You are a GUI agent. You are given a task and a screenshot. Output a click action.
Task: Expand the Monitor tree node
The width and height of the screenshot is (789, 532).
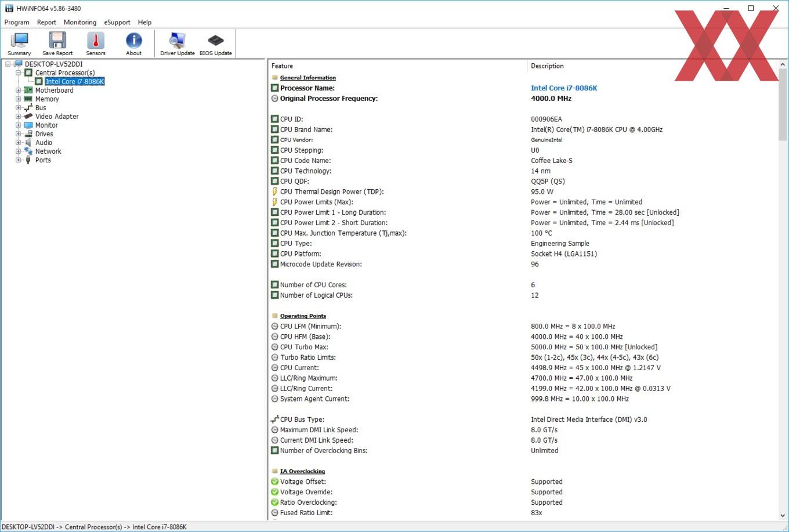tap(18, 125)
